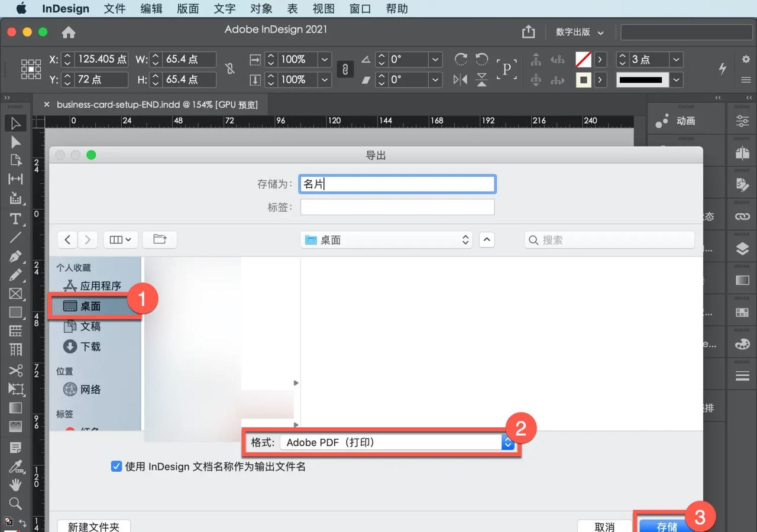Open the 窗口 menu

(x=360, y=9)
